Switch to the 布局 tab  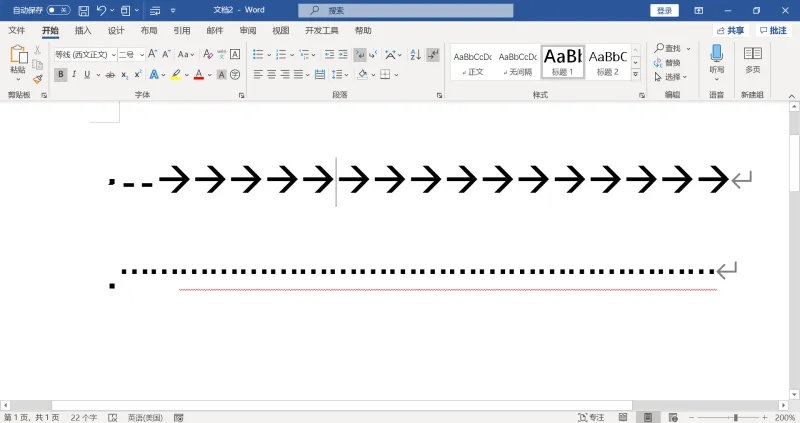pyautogui.click(x=149, y=31)
